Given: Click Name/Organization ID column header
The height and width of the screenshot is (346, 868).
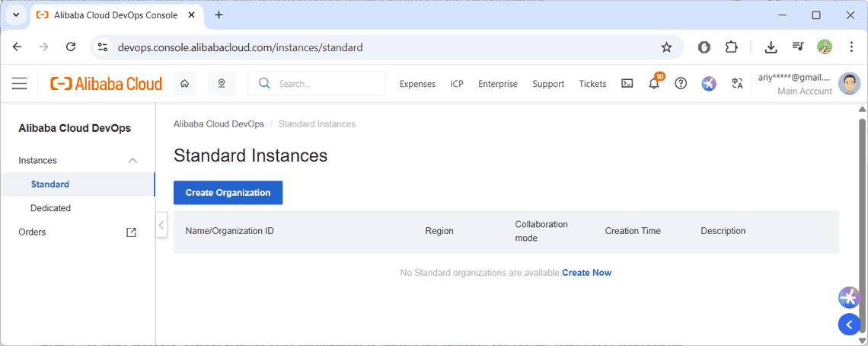Looking at the screenshot, I should click(x=229, y=231).
